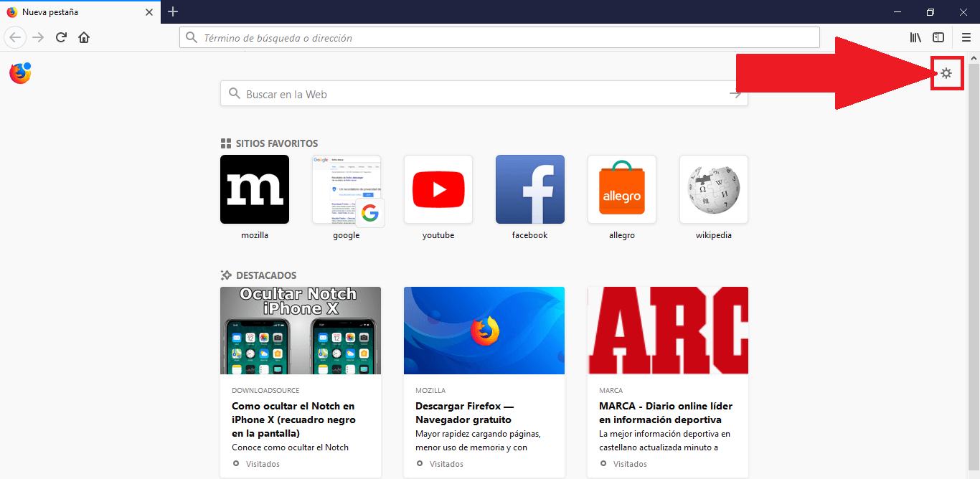
Task: Reload the current page
Action: 62,37
